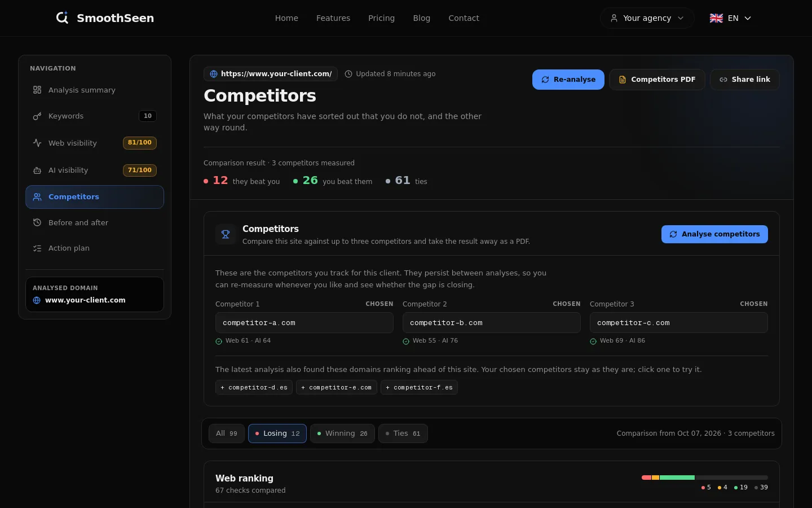This screenshot has height=508, width=812.
Task: Click the Before and after history icon
Action: click(37, 222)
